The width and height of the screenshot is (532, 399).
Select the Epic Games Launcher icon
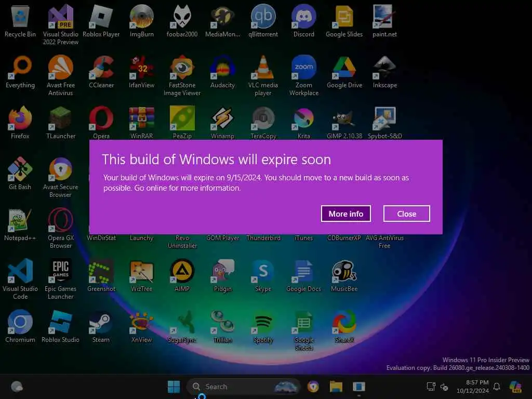(x=61, y=279)
